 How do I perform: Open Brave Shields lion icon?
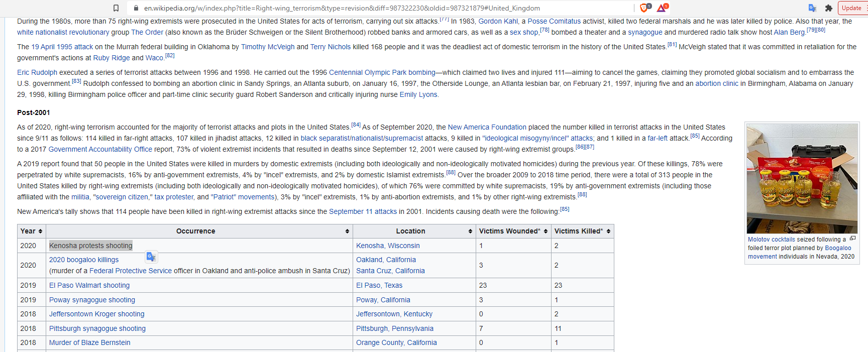point(645,8)
